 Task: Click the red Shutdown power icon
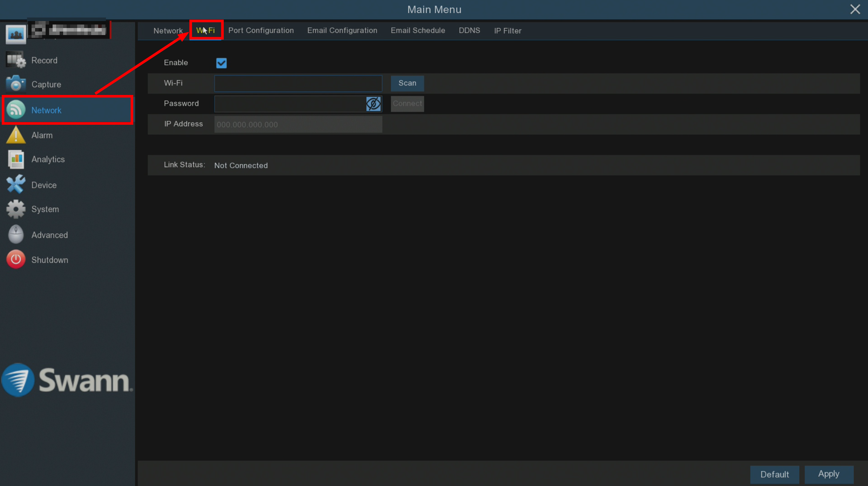(x=16, y=260)
